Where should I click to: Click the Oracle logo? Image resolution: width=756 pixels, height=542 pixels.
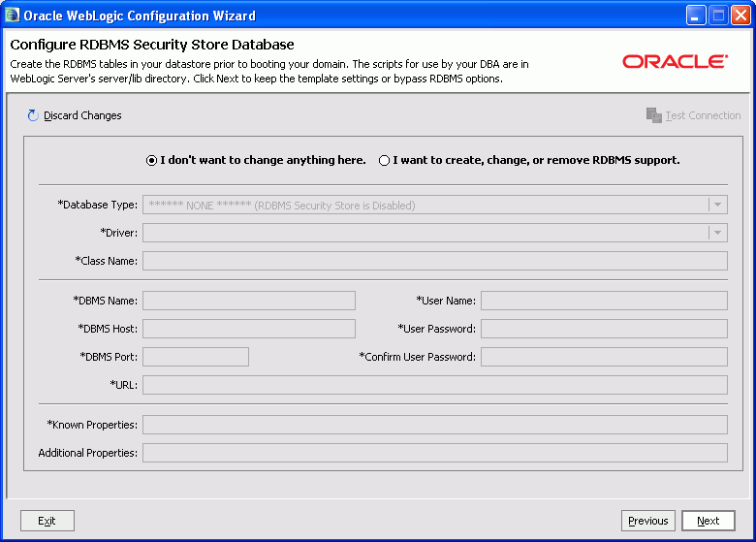point(675,62)
